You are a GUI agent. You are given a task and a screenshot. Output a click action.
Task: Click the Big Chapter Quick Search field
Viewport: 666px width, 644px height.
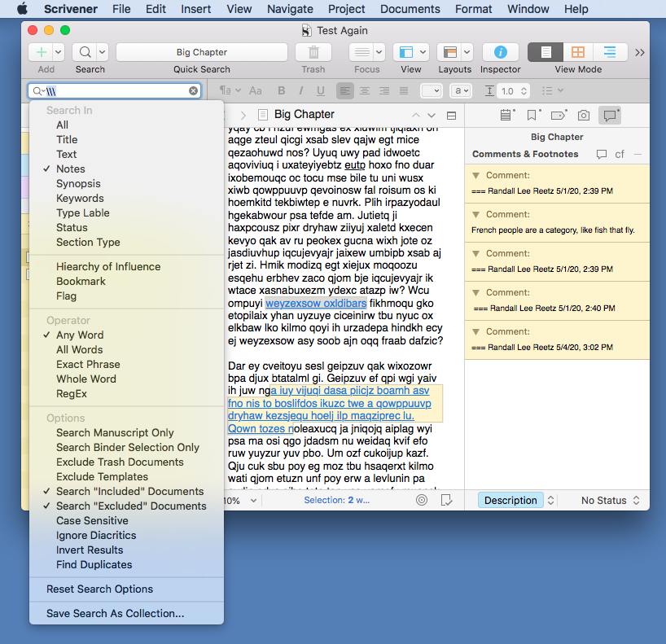pos(202,52)
